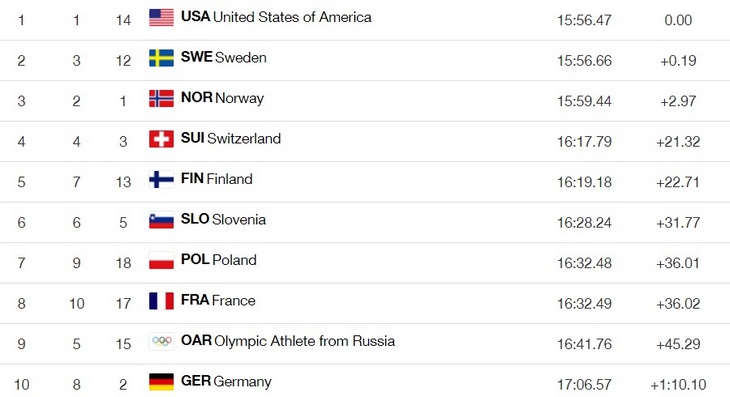The width and height of the screenshot is (730, 397).
Task: Click Germany's gap +1:10.10
Action: pos(678,384)
